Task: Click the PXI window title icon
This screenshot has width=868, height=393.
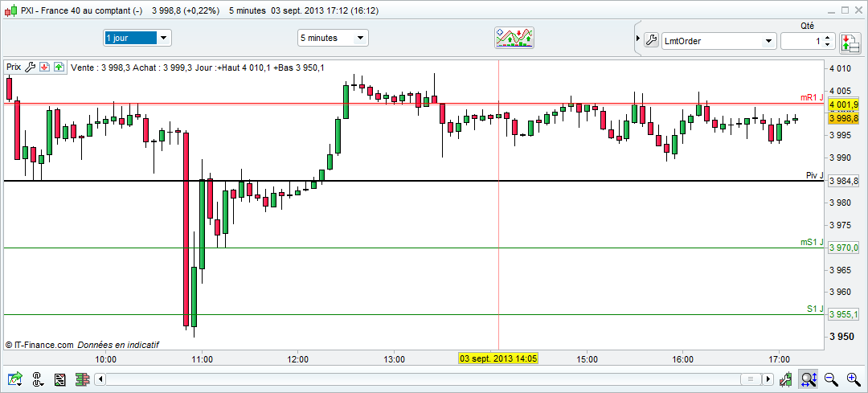Action: pos(11,10)
